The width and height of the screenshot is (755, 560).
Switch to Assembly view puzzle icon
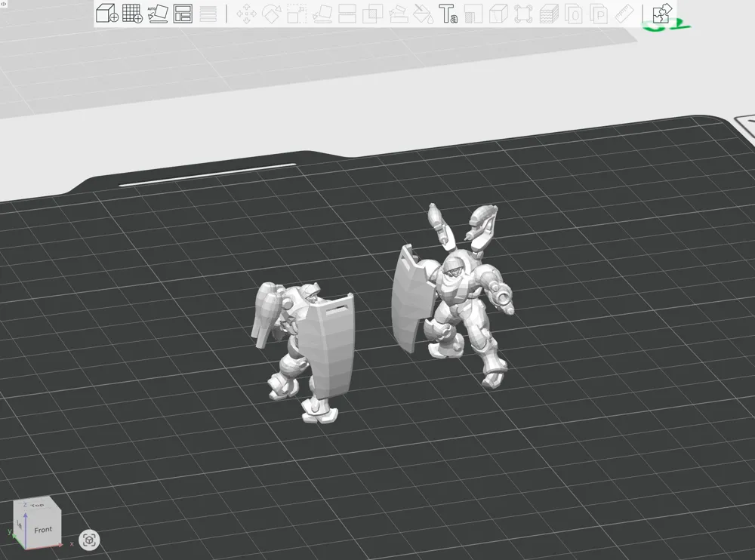662,14
